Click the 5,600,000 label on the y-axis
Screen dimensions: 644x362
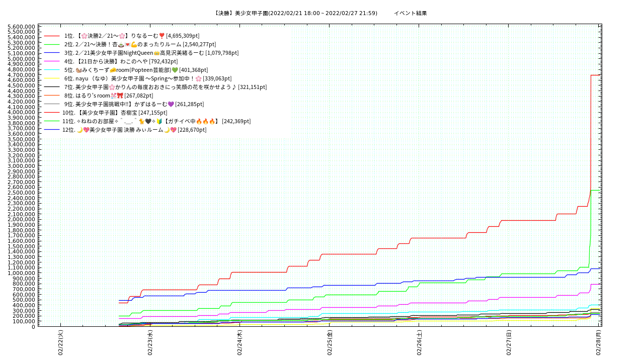click(22, 27)
